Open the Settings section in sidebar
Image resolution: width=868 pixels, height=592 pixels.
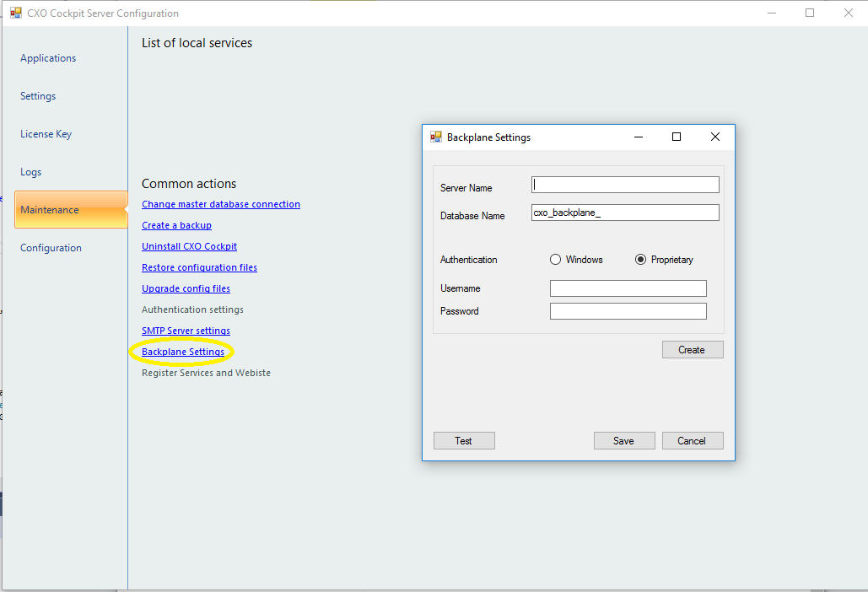38,96
